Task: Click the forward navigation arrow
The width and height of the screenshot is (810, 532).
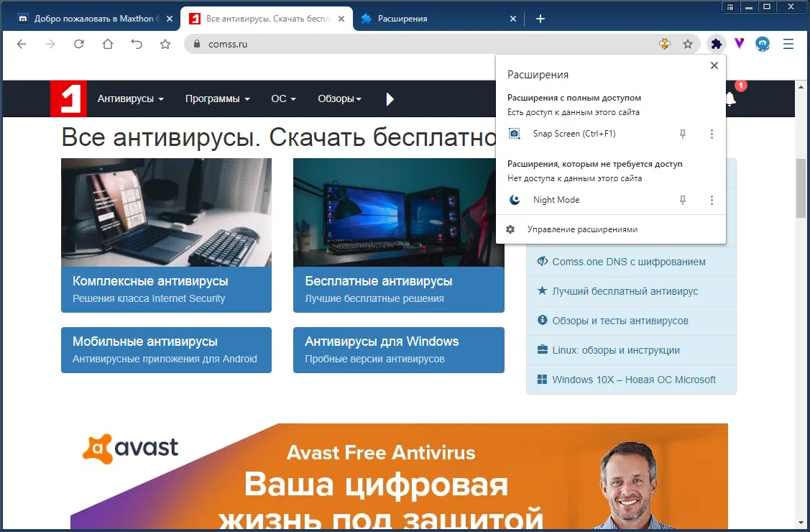Action: pos(50,45)
